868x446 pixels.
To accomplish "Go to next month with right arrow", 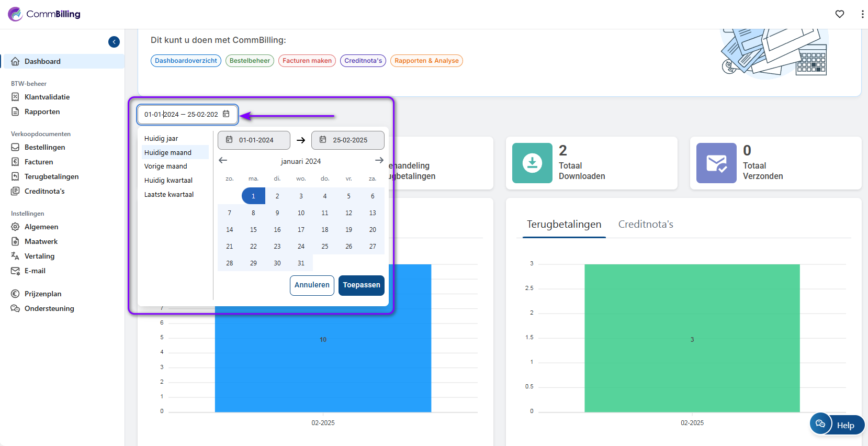I will coord(379,161).
